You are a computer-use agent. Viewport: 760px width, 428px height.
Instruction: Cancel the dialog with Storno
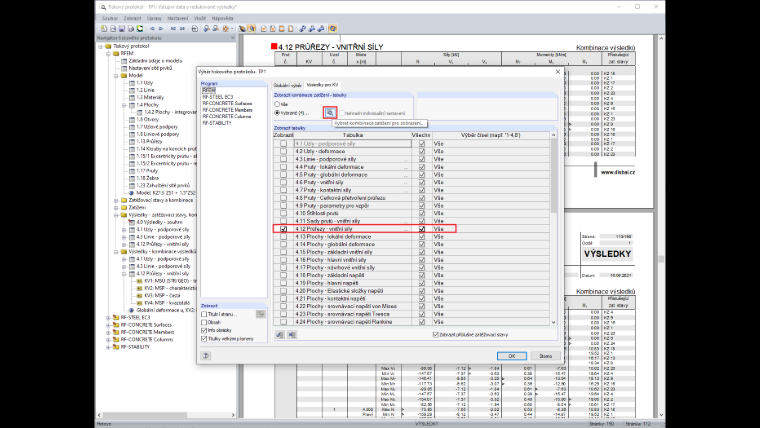point(546,356)
